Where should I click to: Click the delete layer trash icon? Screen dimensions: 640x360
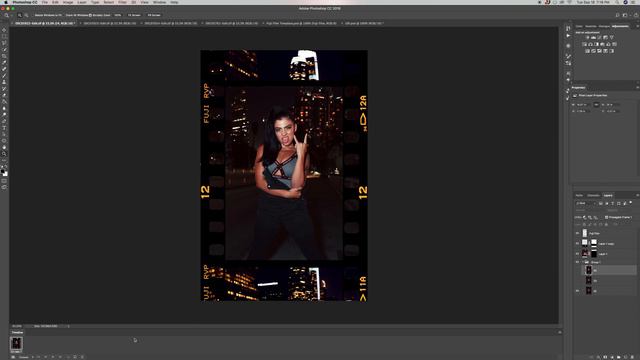pyautogui.click(x=632, y=357)
